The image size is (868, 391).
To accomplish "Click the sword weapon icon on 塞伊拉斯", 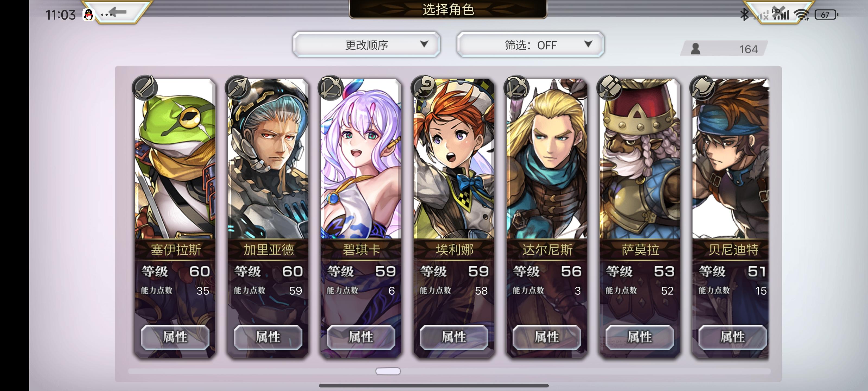I will click(x=145, y=88).
